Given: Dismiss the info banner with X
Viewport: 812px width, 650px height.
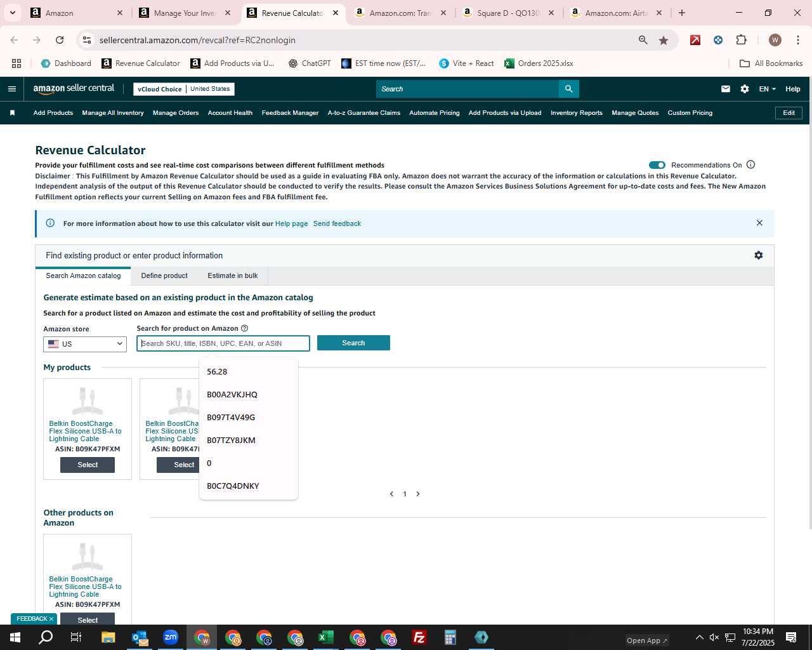Looking at the screenshot, I should coord(759,223).
